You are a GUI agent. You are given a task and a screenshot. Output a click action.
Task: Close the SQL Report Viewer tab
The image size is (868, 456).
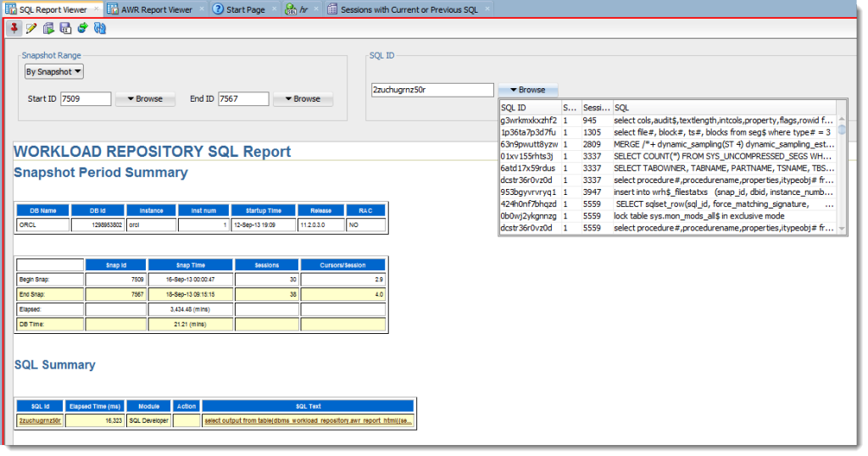[x=97, y=8]
